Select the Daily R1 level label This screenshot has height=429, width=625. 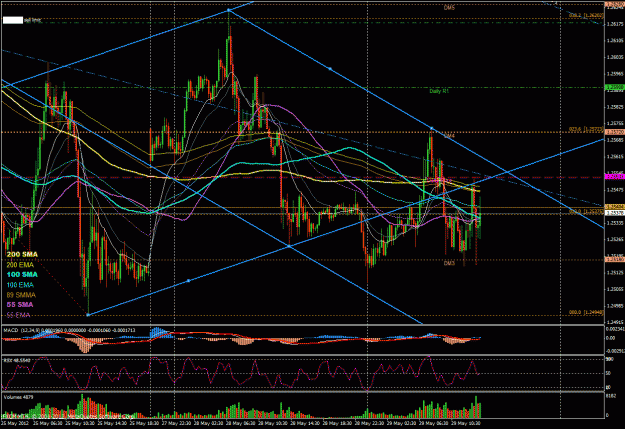[439, 91]
